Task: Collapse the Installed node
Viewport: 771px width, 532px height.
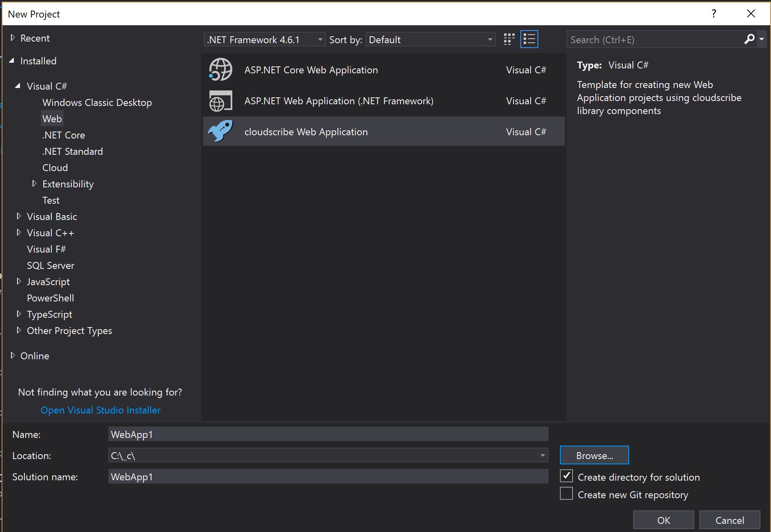Action: coord(12,61)
